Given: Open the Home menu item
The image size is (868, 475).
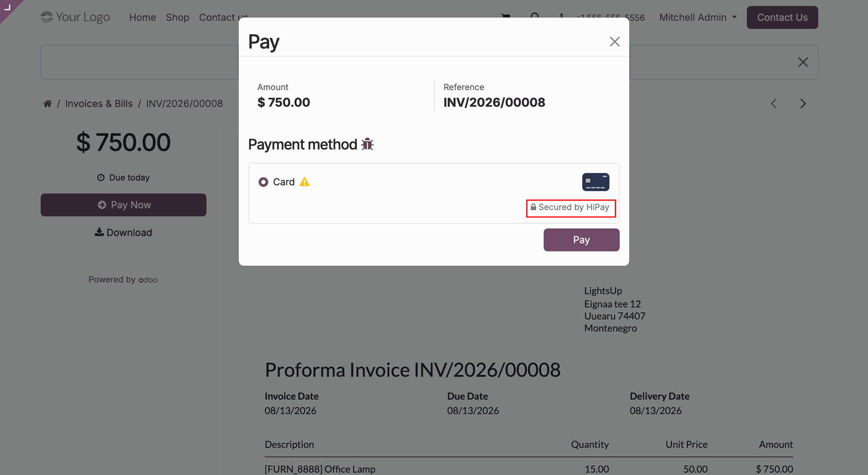Looking at the screenshot, I should click(142, 17).
